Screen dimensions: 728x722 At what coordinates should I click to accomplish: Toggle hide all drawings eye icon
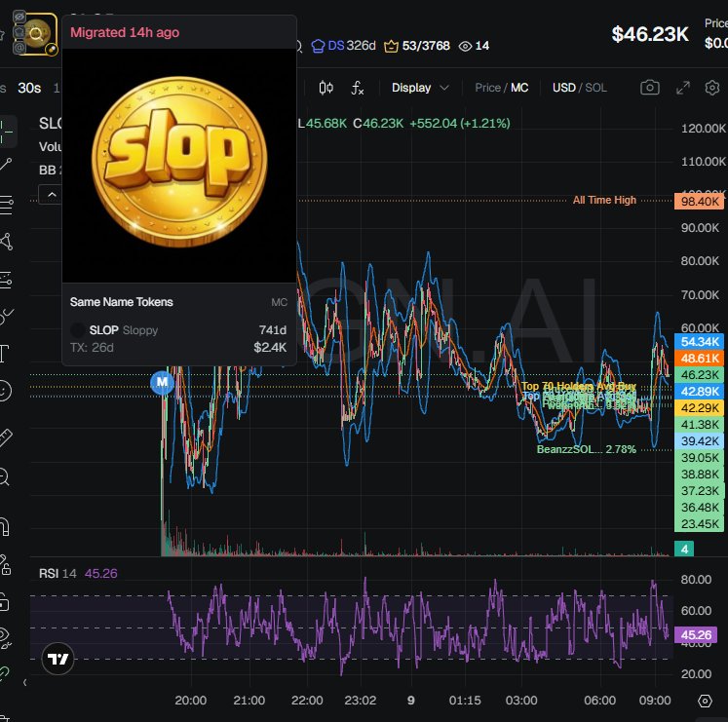[6, 636]
